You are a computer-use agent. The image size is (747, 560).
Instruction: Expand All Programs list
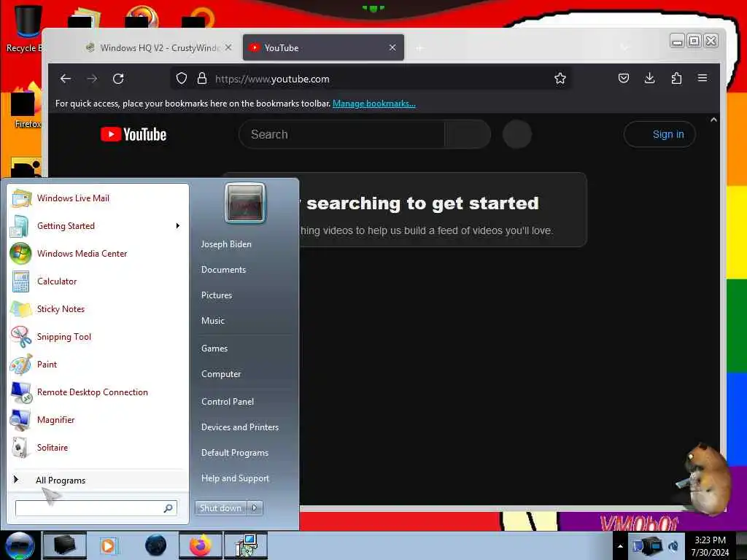click(x=98, y=480)
